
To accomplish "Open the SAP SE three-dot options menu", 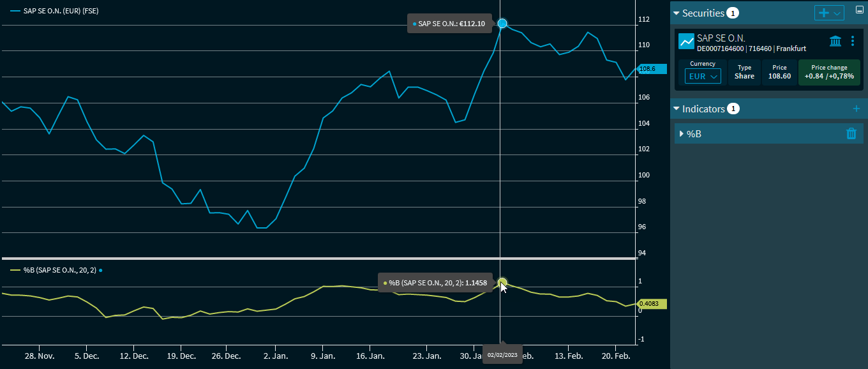I will pos(853,41).
